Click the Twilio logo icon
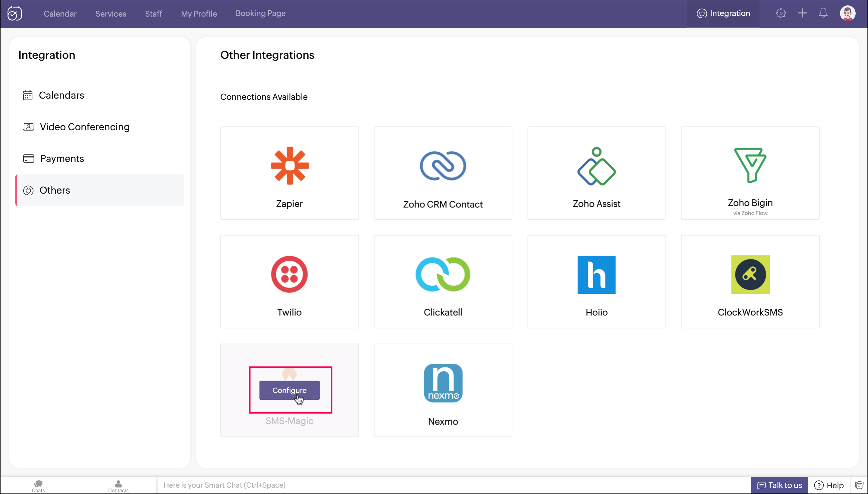Viewport: 868px width, 494px height. [289, 274]
